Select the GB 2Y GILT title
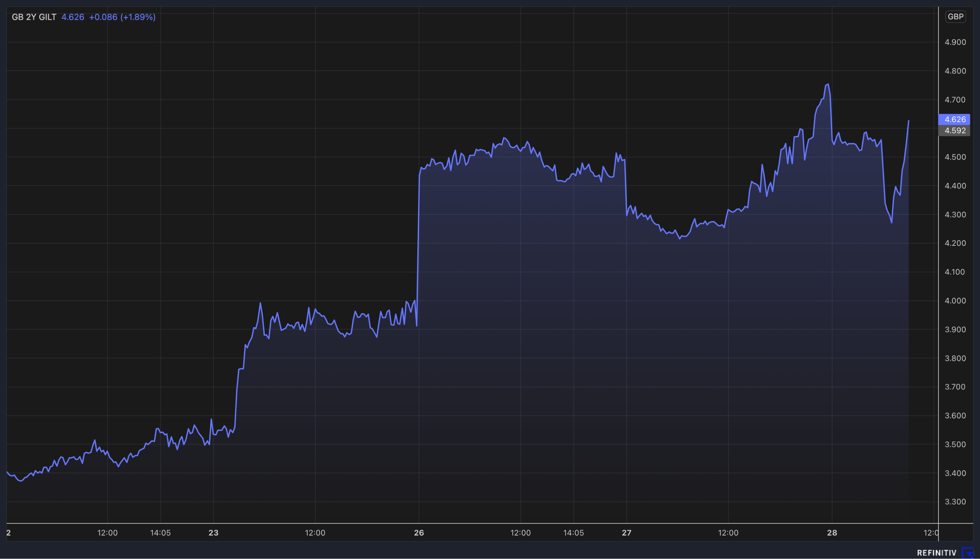This screenshot has width=980, height=559. tap(34, 17)
